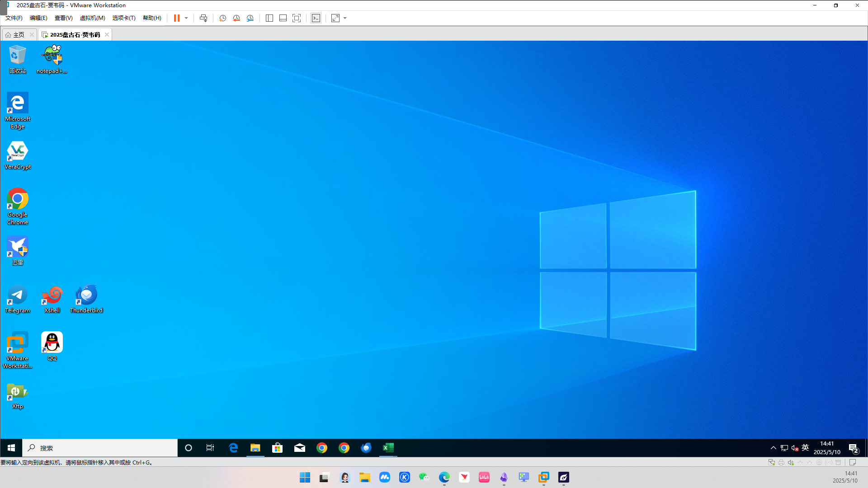Open the guest notification center
The width and height of the screenshot is (868, 488).
853,448
